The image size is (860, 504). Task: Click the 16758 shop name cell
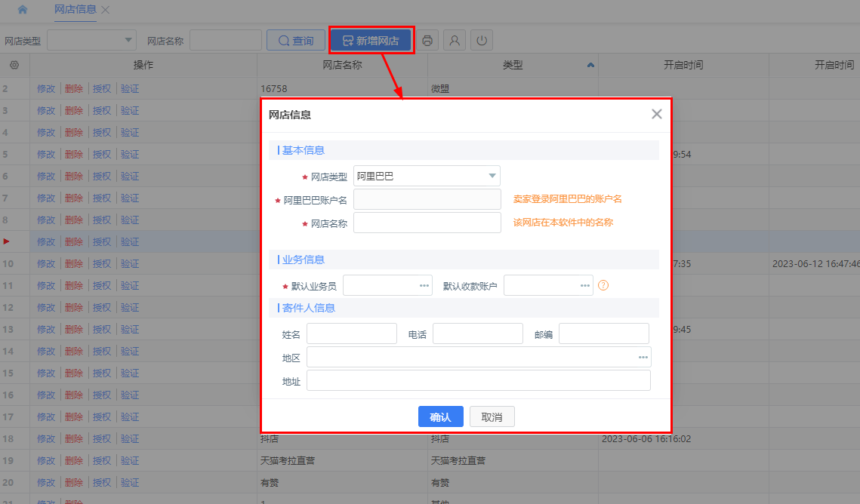click(342, 88)
